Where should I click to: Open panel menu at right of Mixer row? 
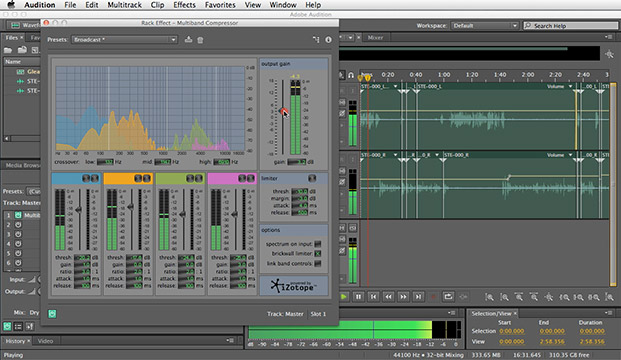608,37
